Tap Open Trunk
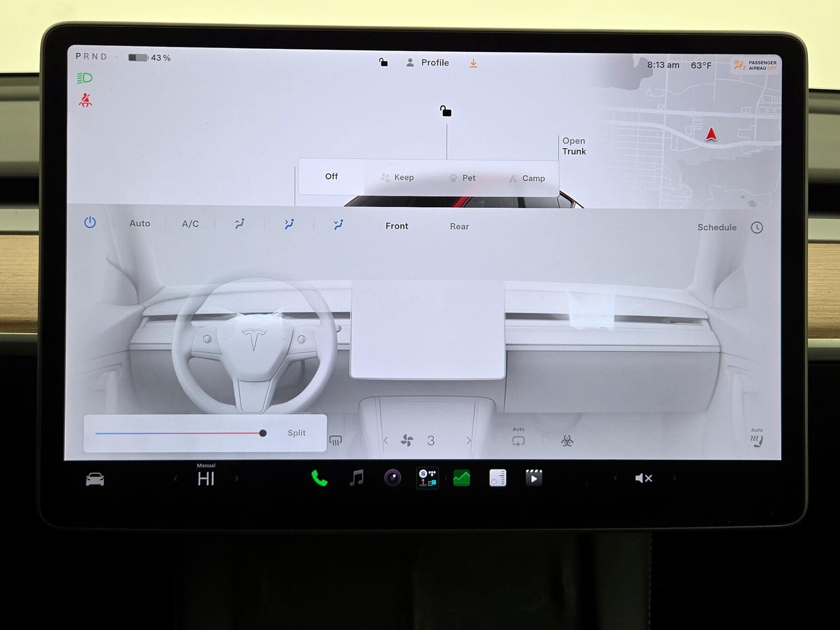Screen dimensions: 840x630 [574, 146]
